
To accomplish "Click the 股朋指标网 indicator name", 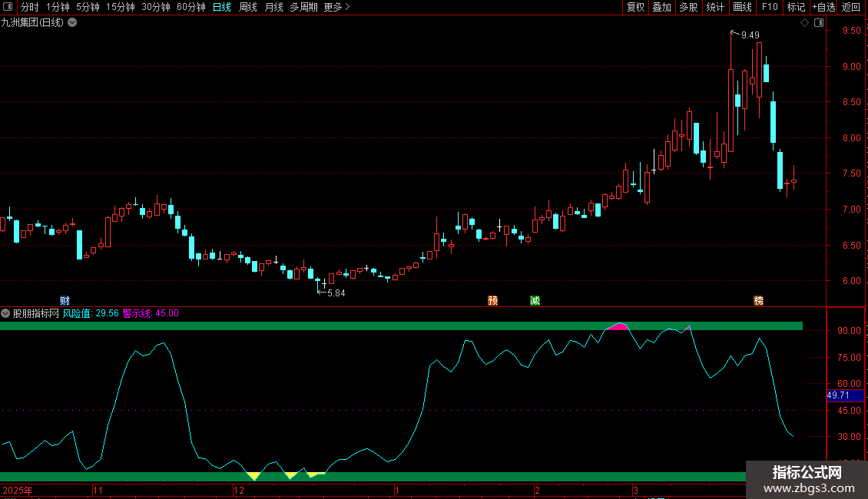I will (x=36, y=313).
